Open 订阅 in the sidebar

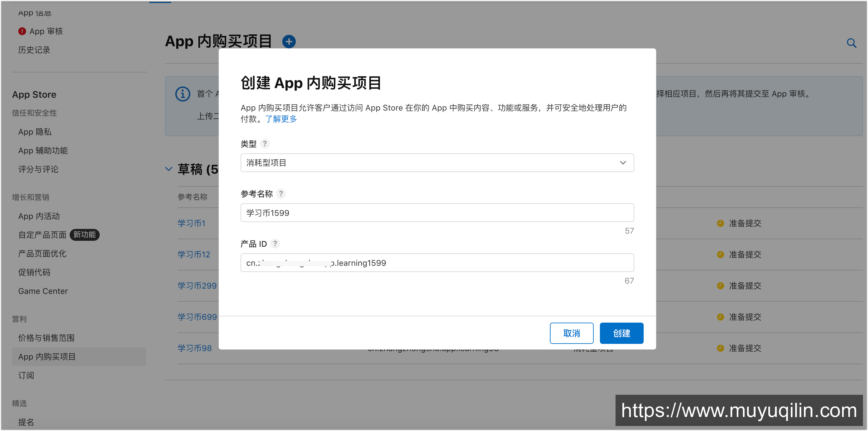26,375
